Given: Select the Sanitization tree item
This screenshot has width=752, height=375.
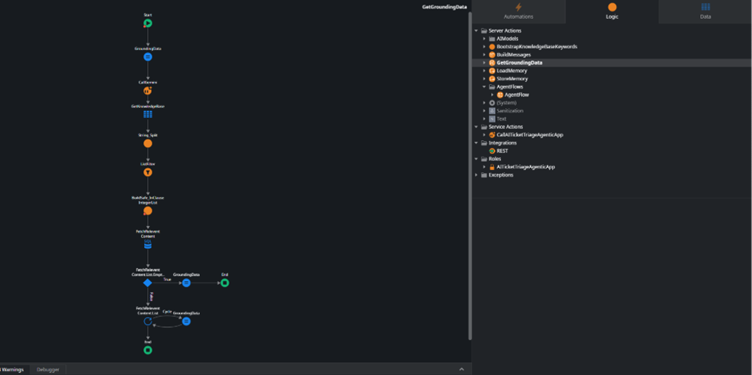Looking at the screenshot, I should (510, 111).
